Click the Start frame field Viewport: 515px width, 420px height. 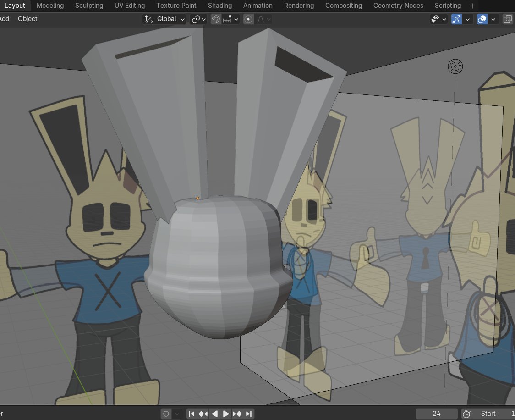pos(493,414)
